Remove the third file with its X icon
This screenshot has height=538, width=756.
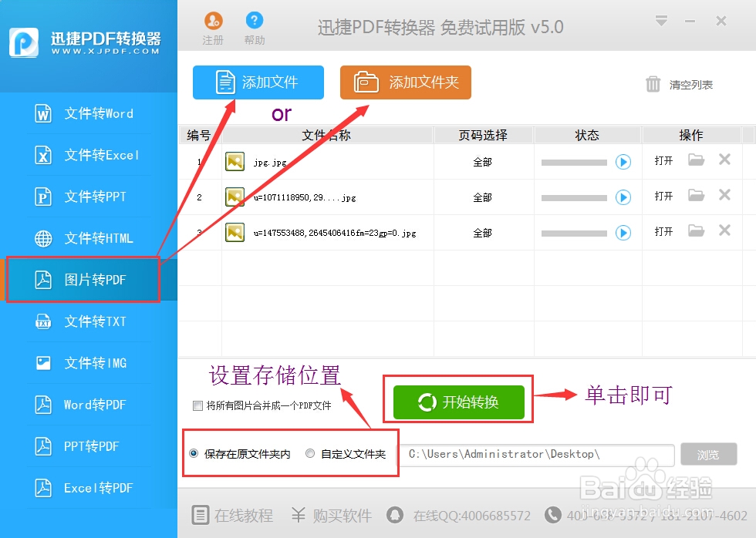(724, 232)
